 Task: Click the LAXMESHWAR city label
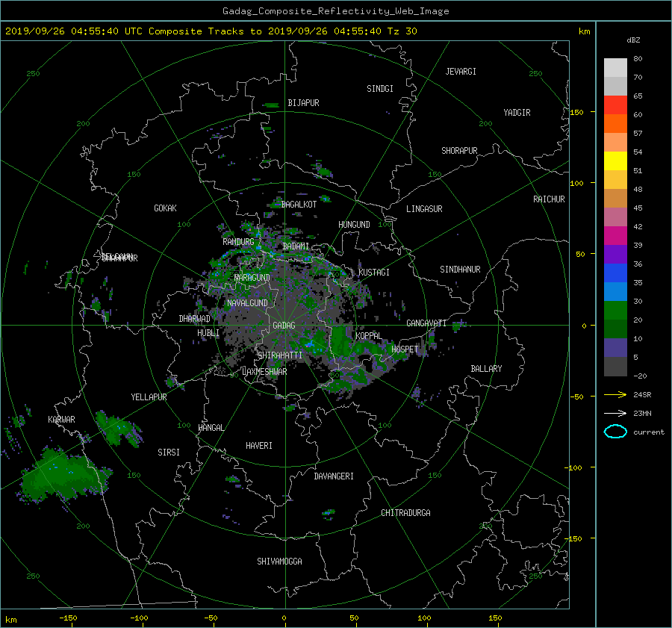pyautogui.click(x=264, y=372)
